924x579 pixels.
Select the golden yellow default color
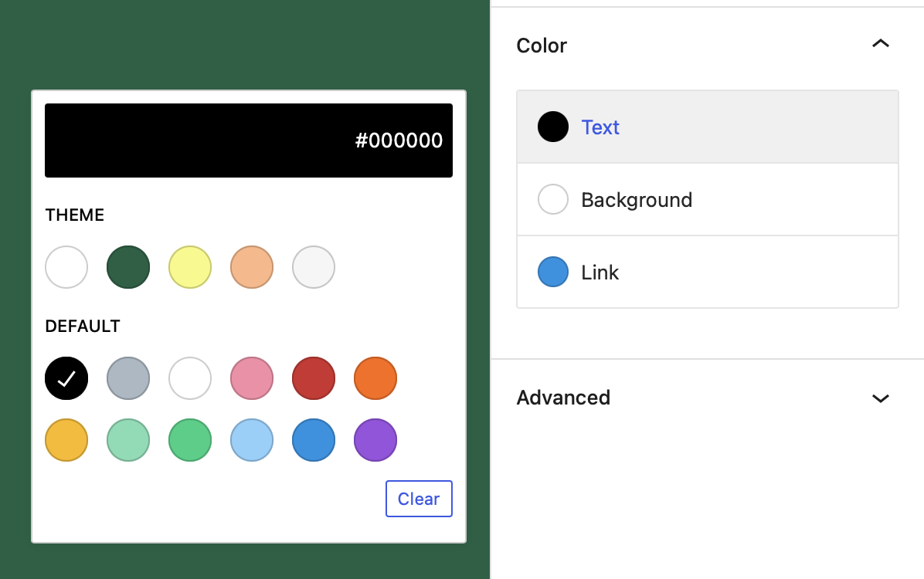(66, 440)
